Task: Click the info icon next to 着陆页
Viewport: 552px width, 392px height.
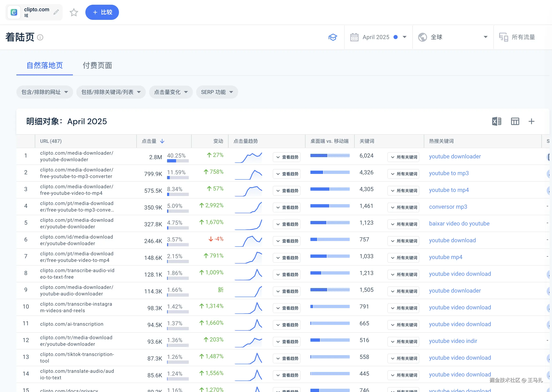Action: [40, 37]
